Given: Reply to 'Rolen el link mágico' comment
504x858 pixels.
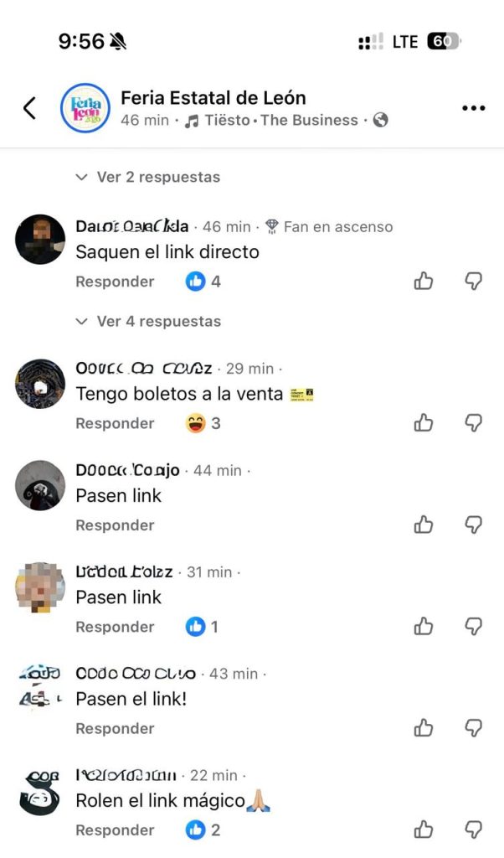Looking at the screenshot, I should tap(115, 830).
